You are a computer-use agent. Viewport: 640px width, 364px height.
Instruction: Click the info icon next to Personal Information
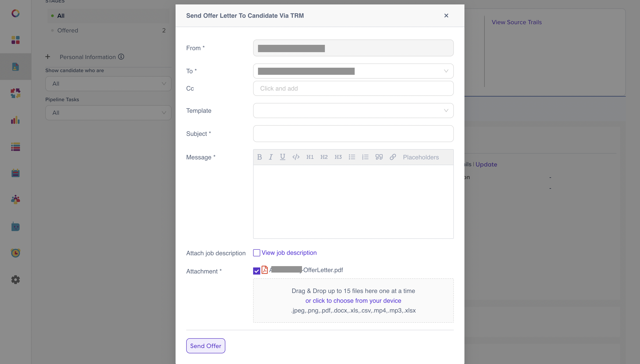point(121,57)
